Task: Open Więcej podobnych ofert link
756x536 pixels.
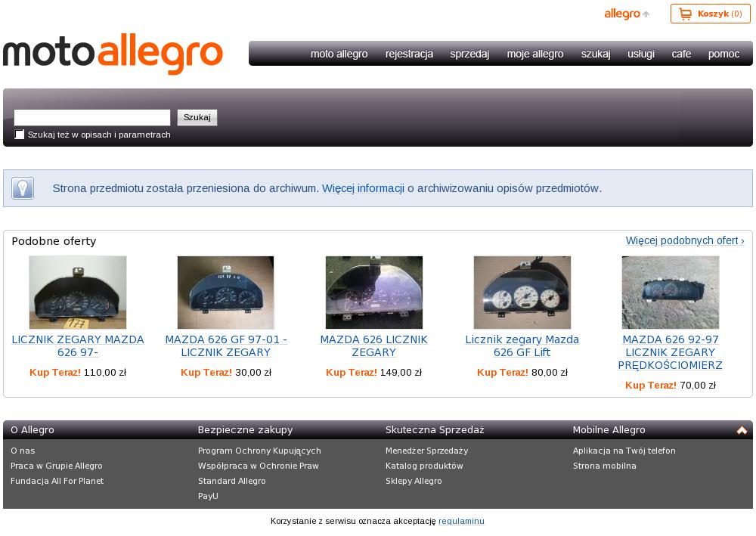Action: tap(685, 240)
